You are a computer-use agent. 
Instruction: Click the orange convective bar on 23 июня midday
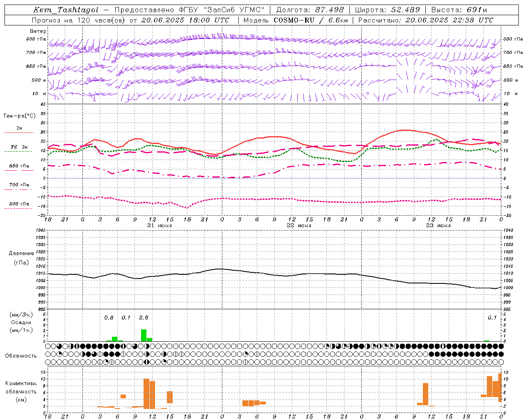(425, 394)
